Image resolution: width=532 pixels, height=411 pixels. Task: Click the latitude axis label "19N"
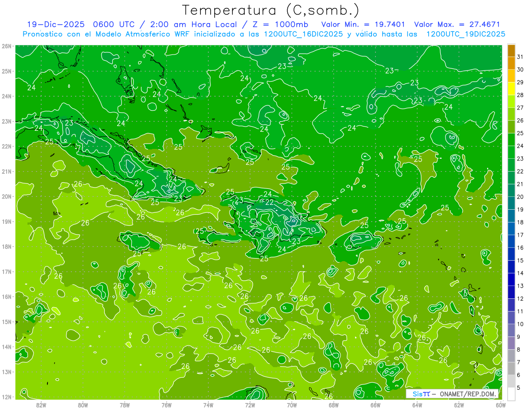click(x=7, y=221)
